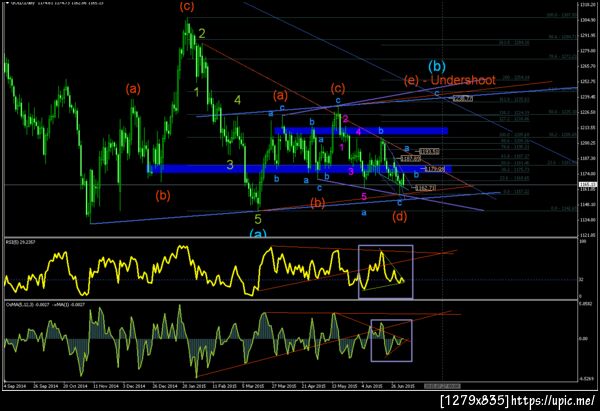Click the magenta wave label 4
The width and height of the screenshot is (600, 411).
[x=359, y=132]
